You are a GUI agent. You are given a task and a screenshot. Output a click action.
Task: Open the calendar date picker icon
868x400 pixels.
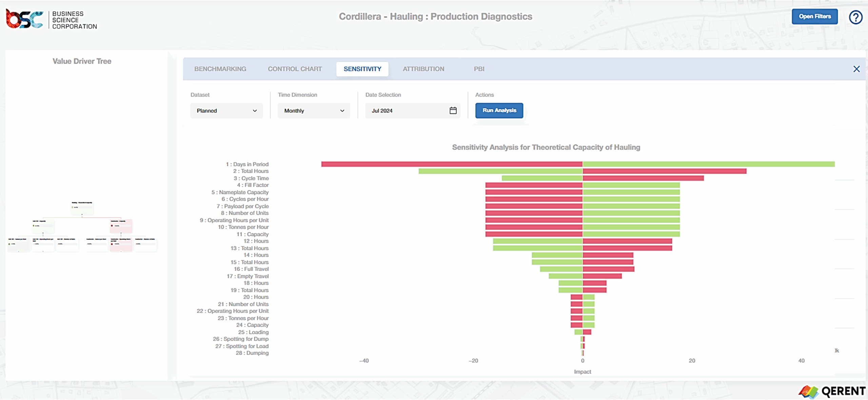click(453, 110)
